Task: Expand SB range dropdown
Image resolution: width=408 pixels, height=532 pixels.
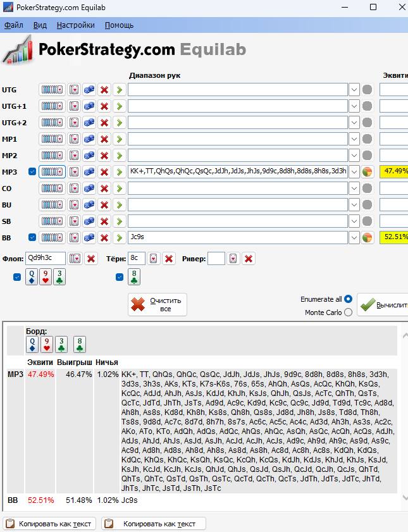Action: pyautogui.click(x=354, y=221)
